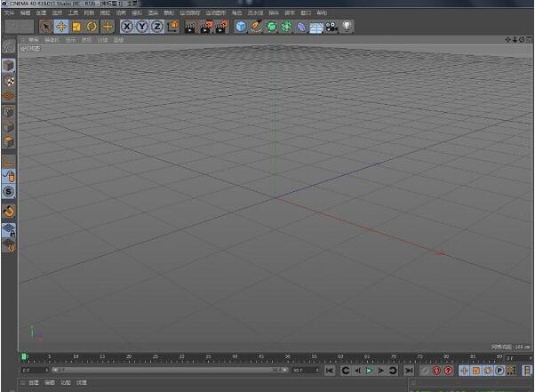Toggle the X axis lock
The width and height of the screenshot is (535, 392).
point(127,27)
